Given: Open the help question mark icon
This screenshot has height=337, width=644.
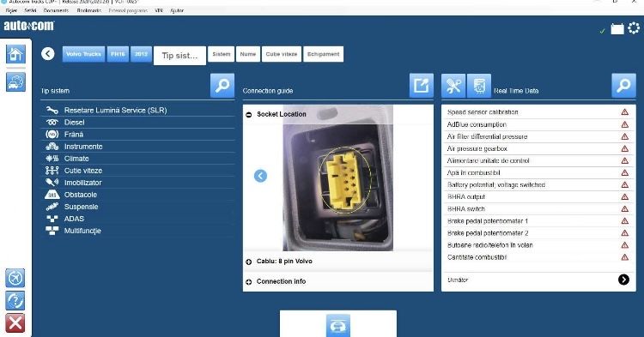Looking at the screenshot, I should tap(15, 301).
